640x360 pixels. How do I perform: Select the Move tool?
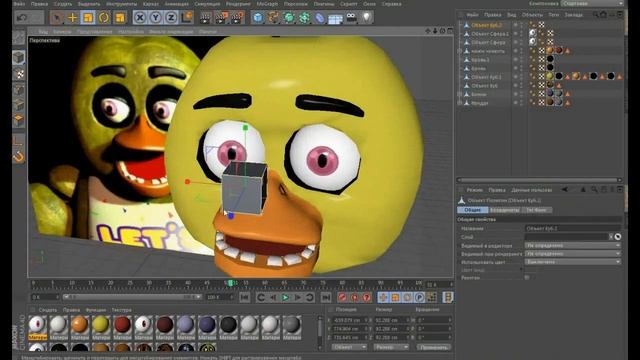[x=72, y=18]
